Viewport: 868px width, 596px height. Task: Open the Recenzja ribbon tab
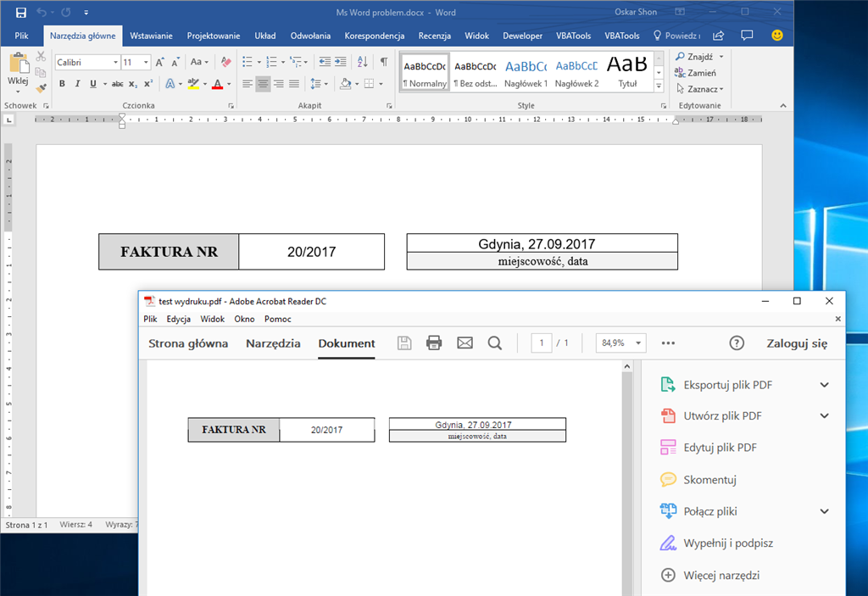435,36
